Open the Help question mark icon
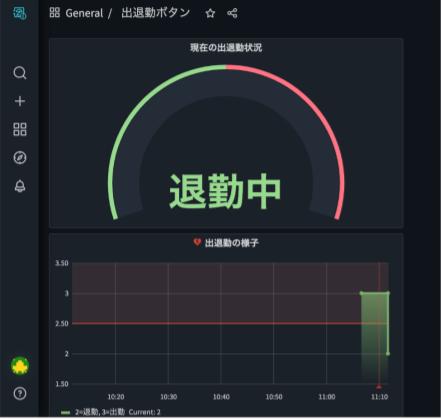The image size is (441, 419). [x=20, y=393]
